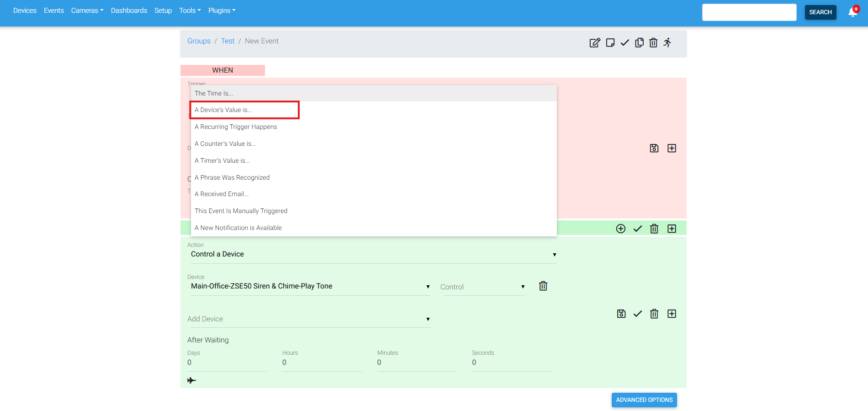The width and height of the screenshot is (868, 411).
Task: Open the Device dropdown for Main-Office-ZSE50 Siren
Action: 311,287
